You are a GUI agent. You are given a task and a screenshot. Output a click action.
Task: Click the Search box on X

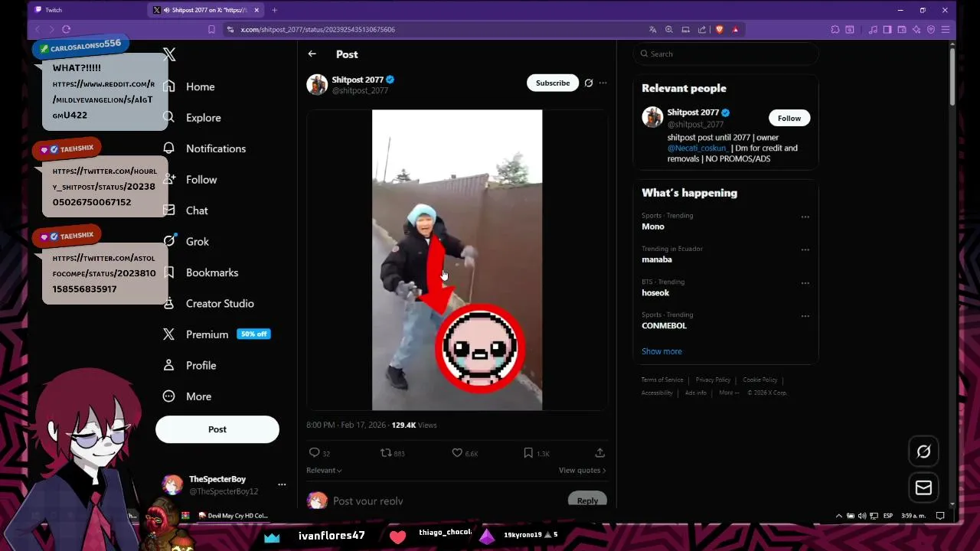coord(726,54)
